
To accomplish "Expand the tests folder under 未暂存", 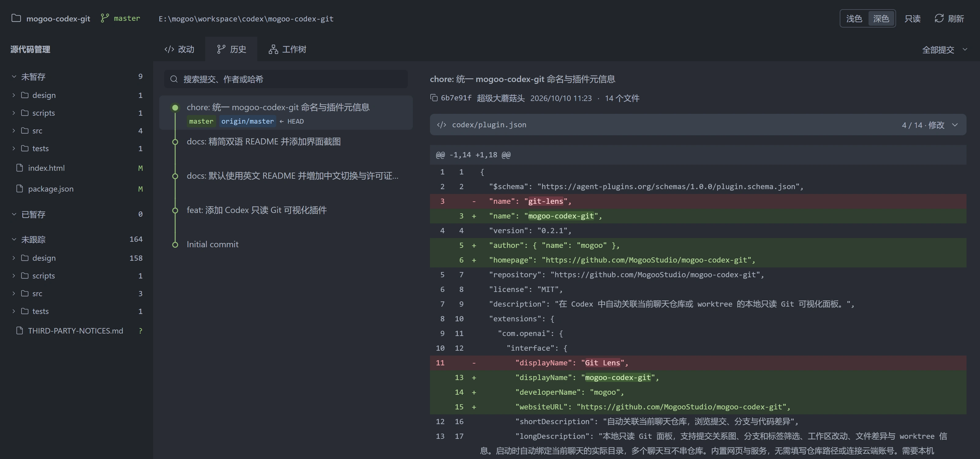I will coord(14,149).
